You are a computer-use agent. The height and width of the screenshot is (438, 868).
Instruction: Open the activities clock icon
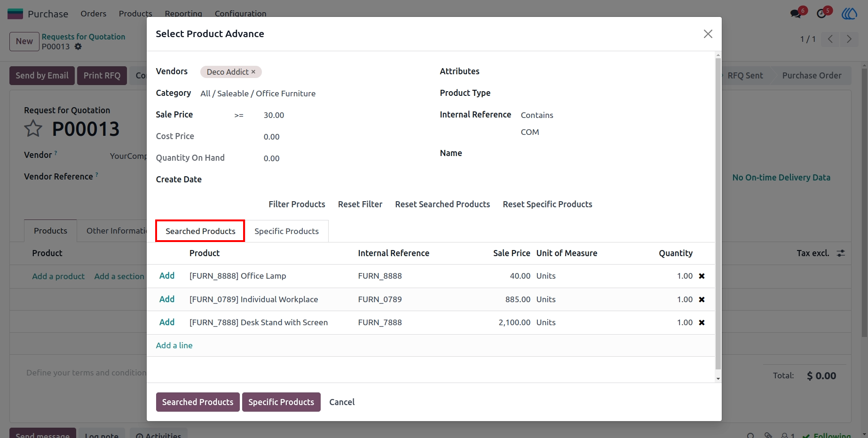pyautogui.click(x=821, y=14)
